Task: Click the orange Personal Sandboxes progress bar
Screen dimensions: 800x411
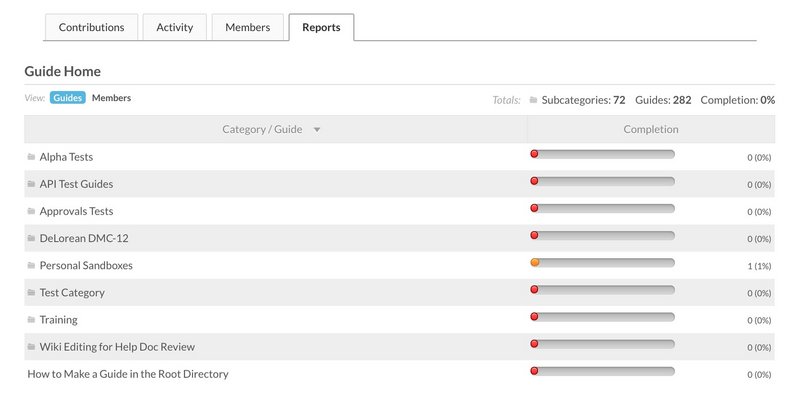Action: 602,263
